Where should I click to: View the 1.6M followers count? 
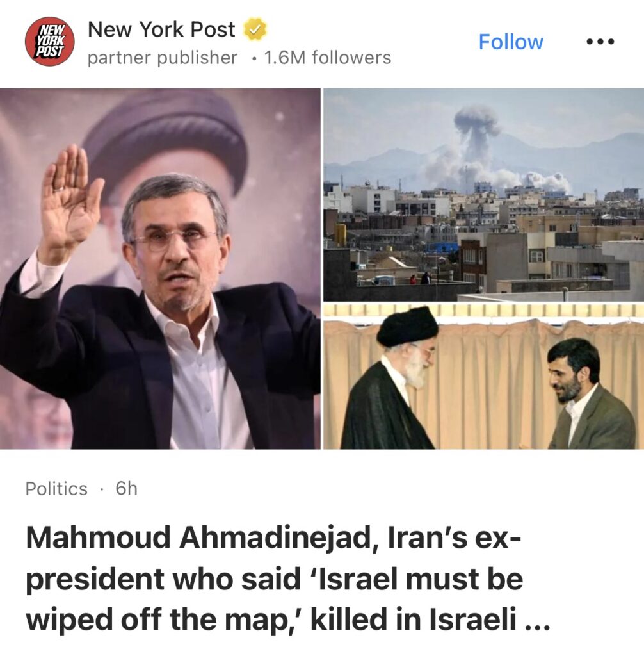coord(327,58)
